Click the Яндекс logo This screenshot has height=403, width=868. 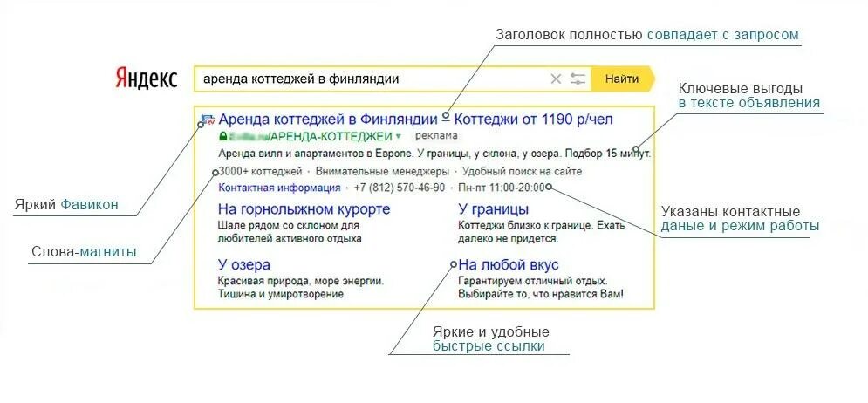(147, 79)
